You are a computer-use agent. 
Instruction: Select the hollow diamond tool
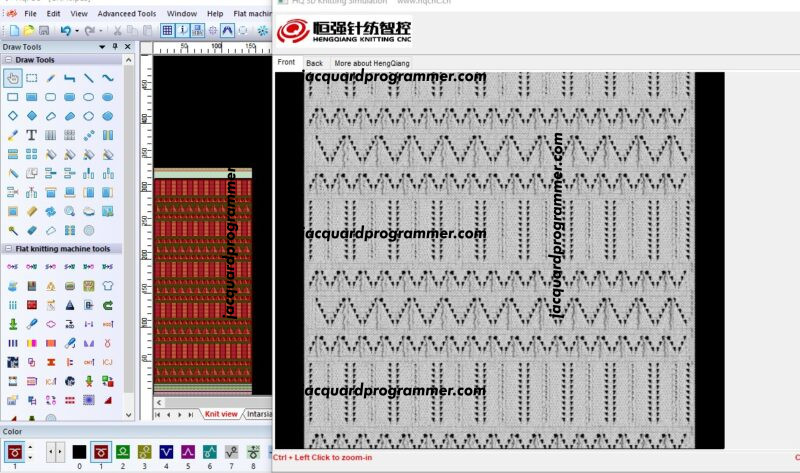tap(13, 116)
